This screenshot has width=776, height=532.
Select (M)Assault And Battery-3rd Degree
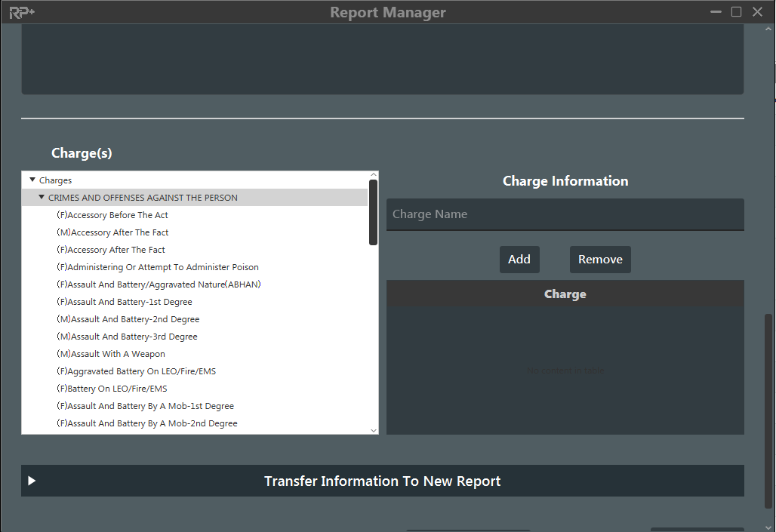pos(127,337)
